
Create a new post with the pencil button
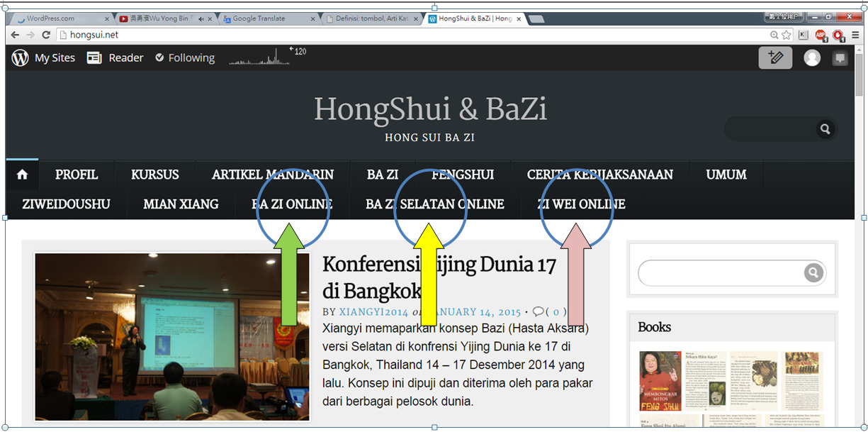[775, 58]
